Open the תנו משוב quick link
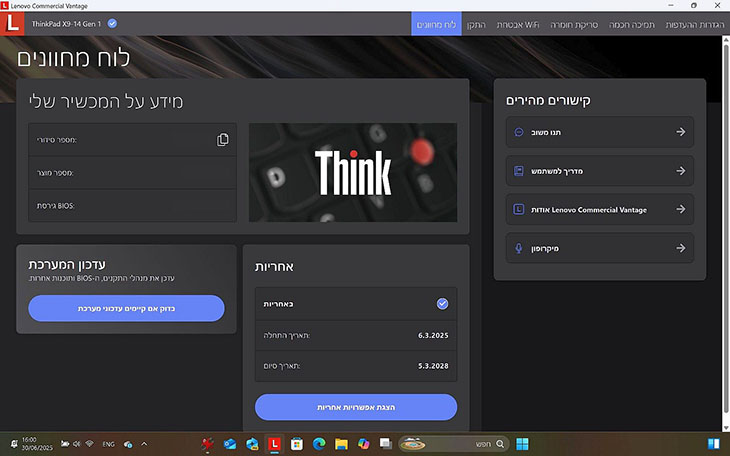The image size is (730, 456). [600, 132]
